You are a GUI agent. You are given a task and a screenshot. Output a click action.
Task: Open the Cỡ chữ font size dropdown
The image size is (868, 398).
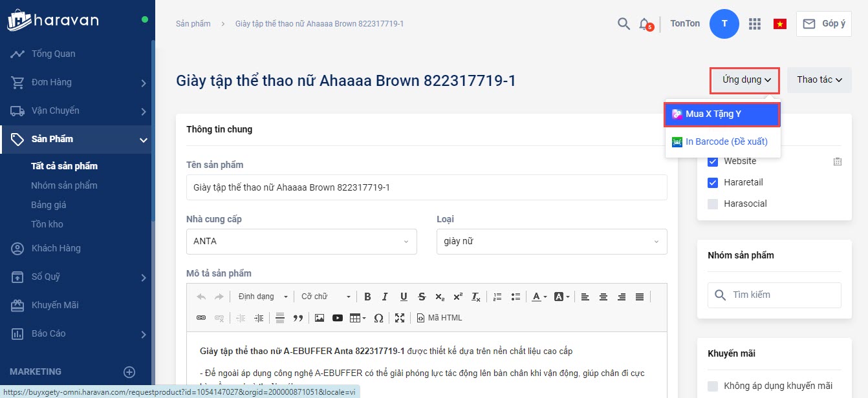pos(326,297)
